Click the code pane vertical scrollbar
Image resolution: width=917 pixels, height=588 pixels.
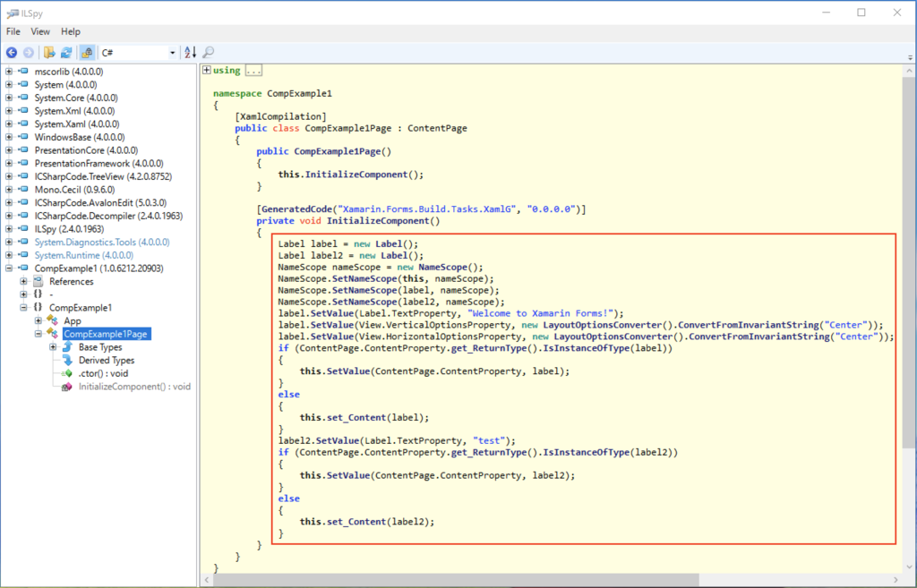[909, 263]
